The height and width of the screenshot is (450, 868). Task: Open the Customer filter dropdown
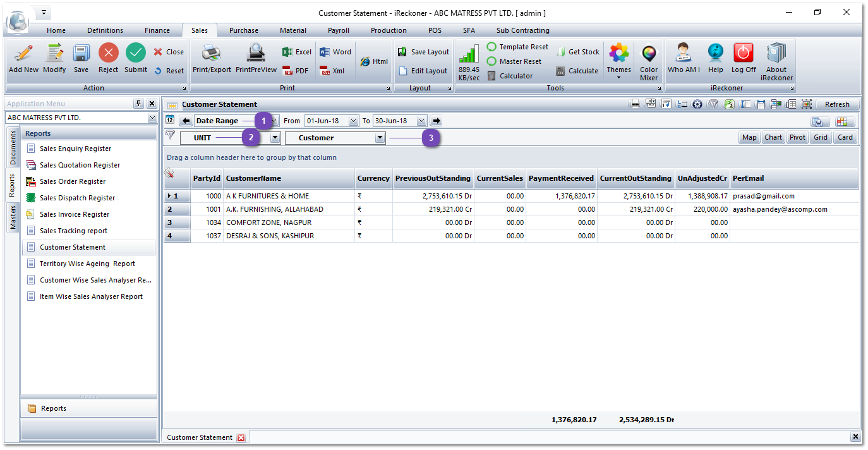point(380,138)
